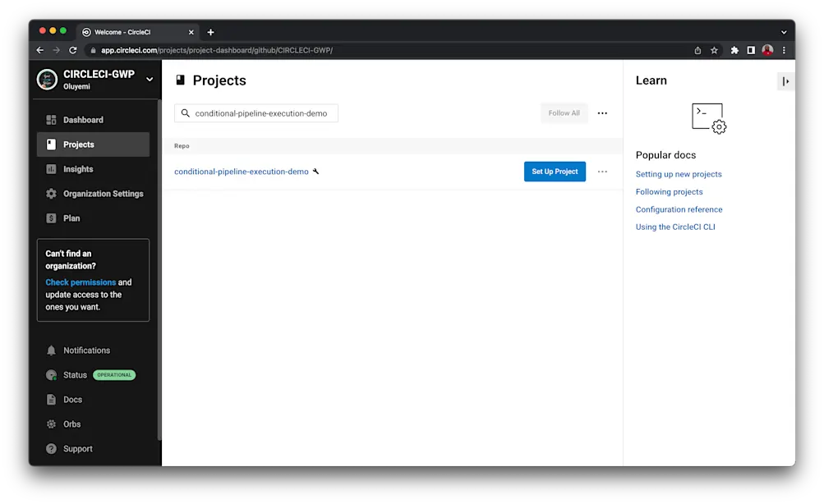Open the Configuration reference doc link

679,209
